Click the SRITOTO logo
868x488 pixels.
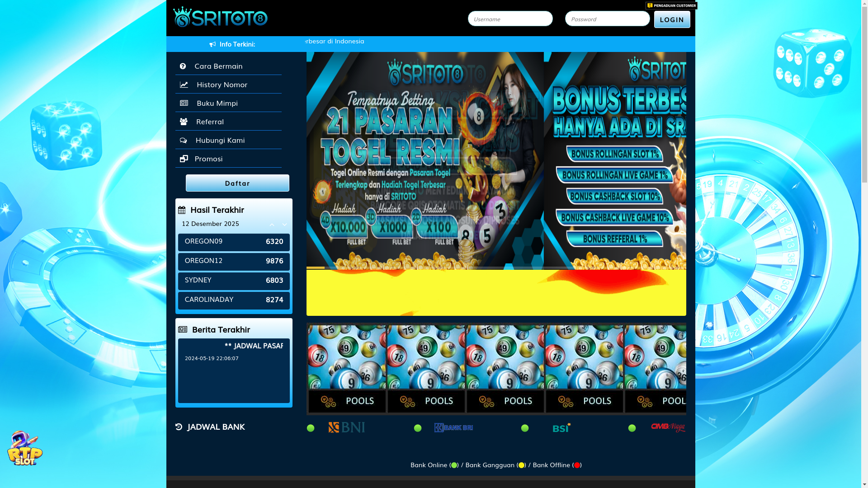[220, 17]
